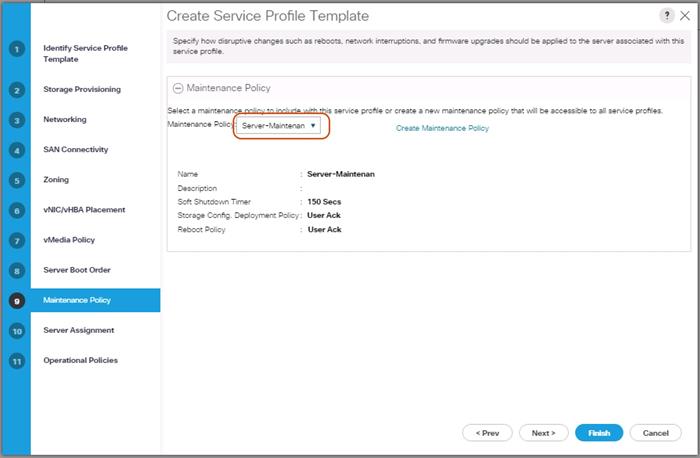Click the help question mark icon
This screenshot has width=700, height=458.
[667, 16]
